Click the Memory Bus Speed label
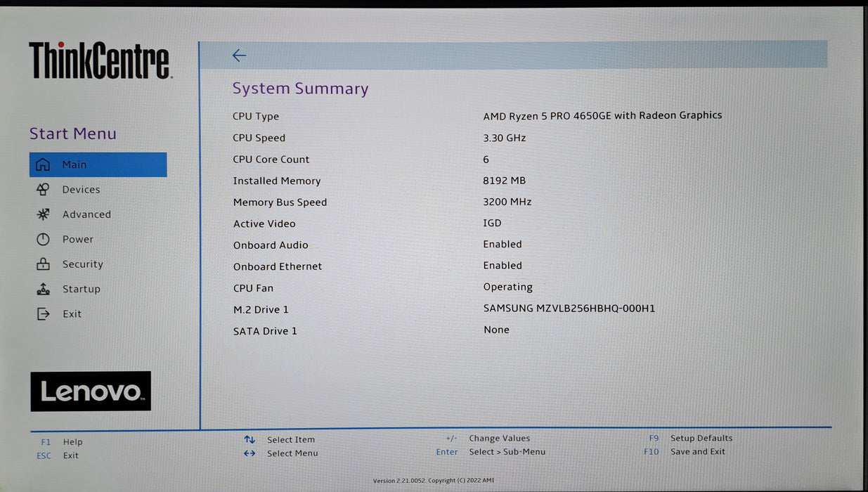The height and width of the screenshot is (492, 868). click(x=280, y=202)
